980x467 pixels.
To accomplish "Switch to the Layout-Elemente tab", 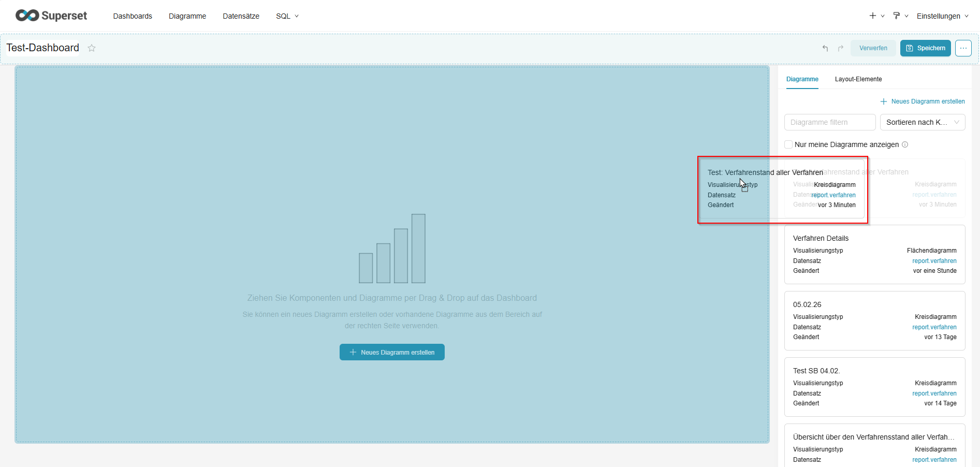I will 858,79.
